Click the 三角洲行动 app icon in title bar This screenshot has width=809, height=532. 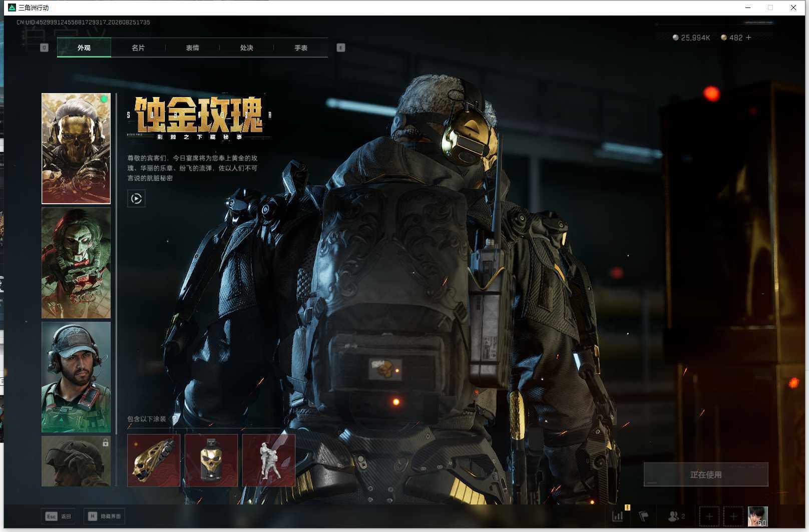[x=12, y=8]
